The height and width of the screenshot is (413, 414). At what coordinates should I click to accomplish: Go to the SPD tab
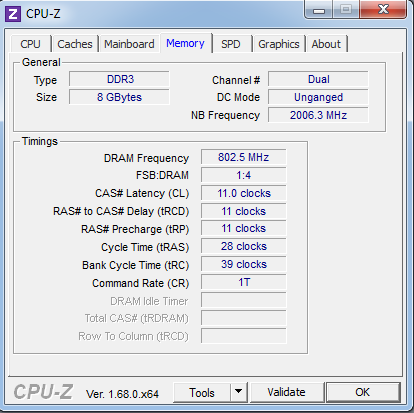click(231, 44)
